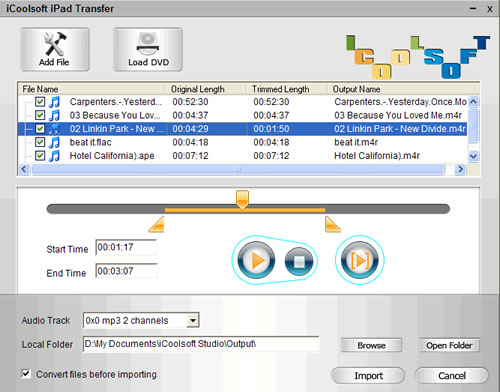Screen dimensions: 500x392
Task: Click the Original Length column header
Action: (x=206, y=89)
